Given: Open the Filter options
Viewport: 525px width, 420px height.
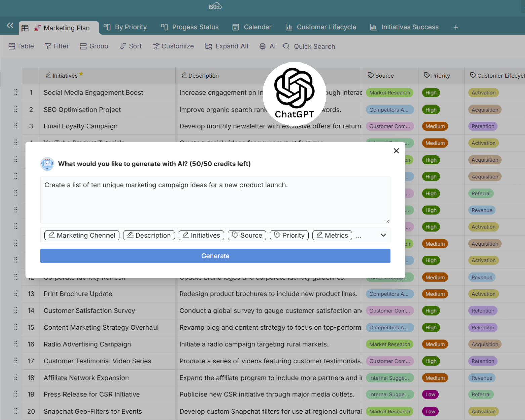Looking at the screenshot, I should 57,46.
